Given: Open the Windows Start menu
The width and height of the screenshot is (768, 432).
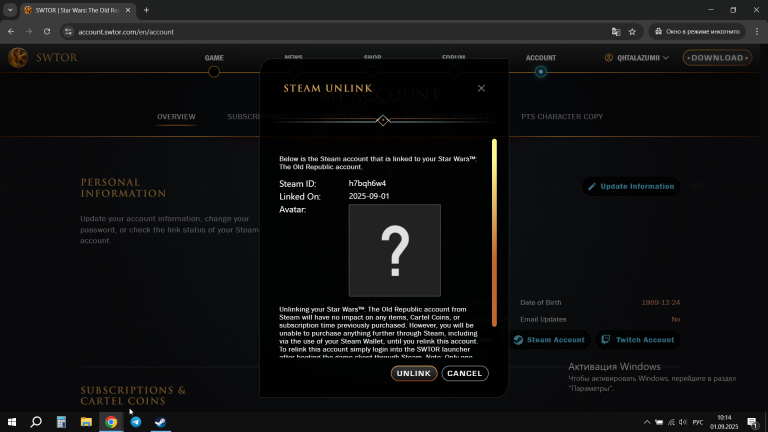Looking at the screenshot, I should (x=12, y=422).
